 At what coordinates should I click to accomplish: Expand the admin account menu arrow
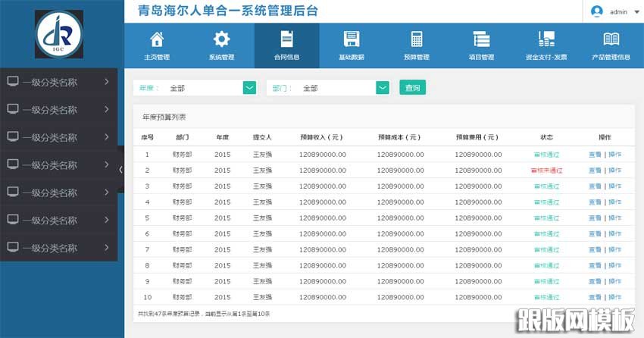[x=636, y=12]
